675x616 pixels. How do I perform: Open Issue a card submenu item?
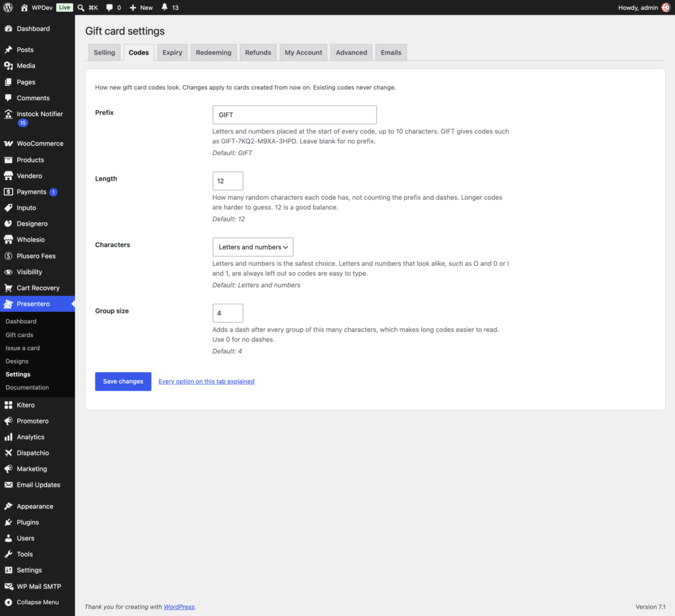pyautogui.click(x=22, y=348)
